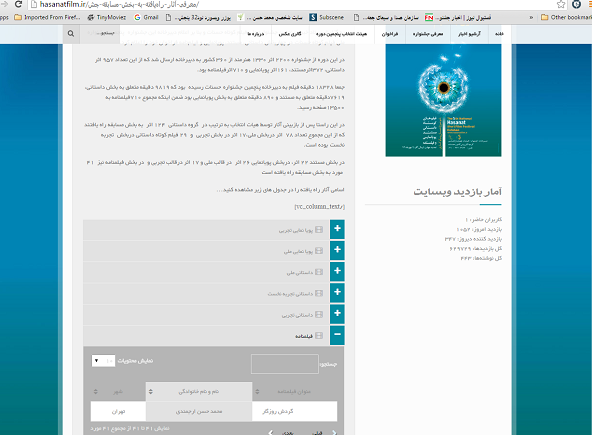Show hidden bookmarks via the double-chevron
Screen dimensions: 592x435
coord(531,17)
